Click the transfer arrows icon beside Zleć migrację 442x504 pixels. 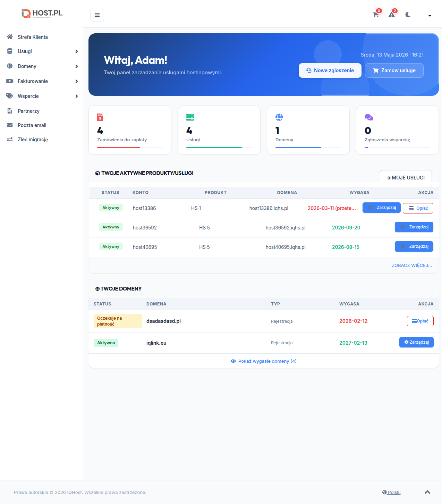tap(10, 139)
